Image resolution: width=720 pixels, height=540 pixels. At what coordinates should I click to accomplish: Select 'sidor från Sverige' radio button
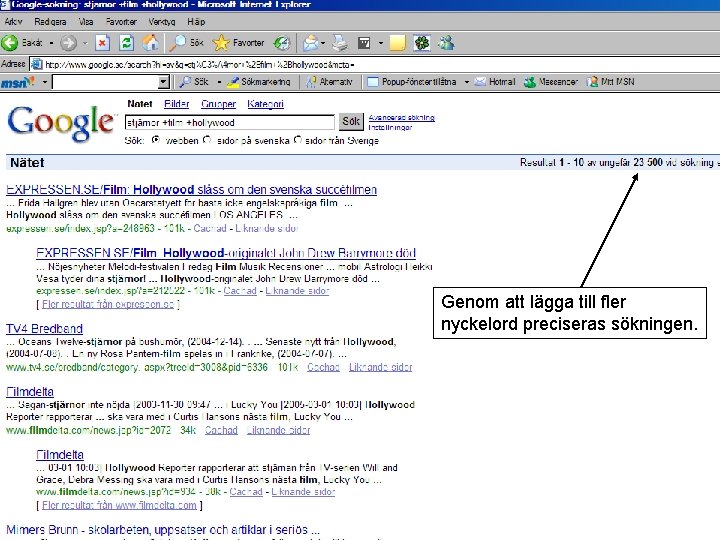298,140
